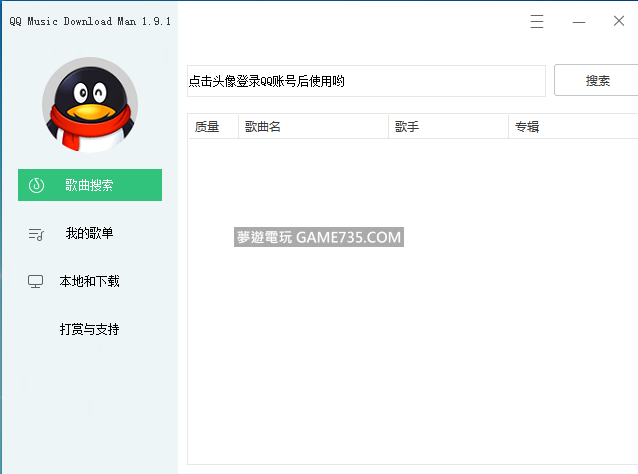This screenshot has width=638, height=474.
Task: Minimize the QQ Music Download Man window
Action: click(x=578, y=21)
